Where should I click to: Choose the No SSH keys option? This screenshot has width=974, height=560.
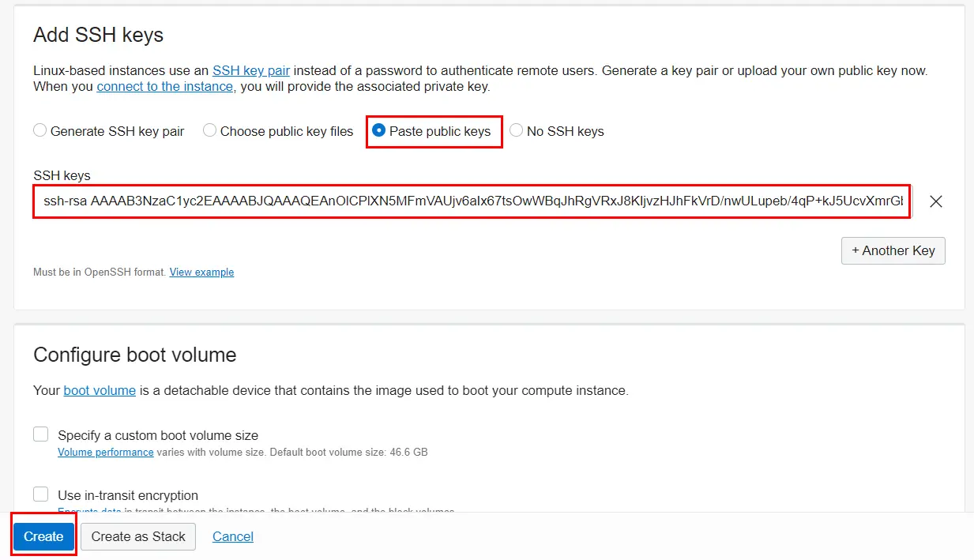coord(517,131)
